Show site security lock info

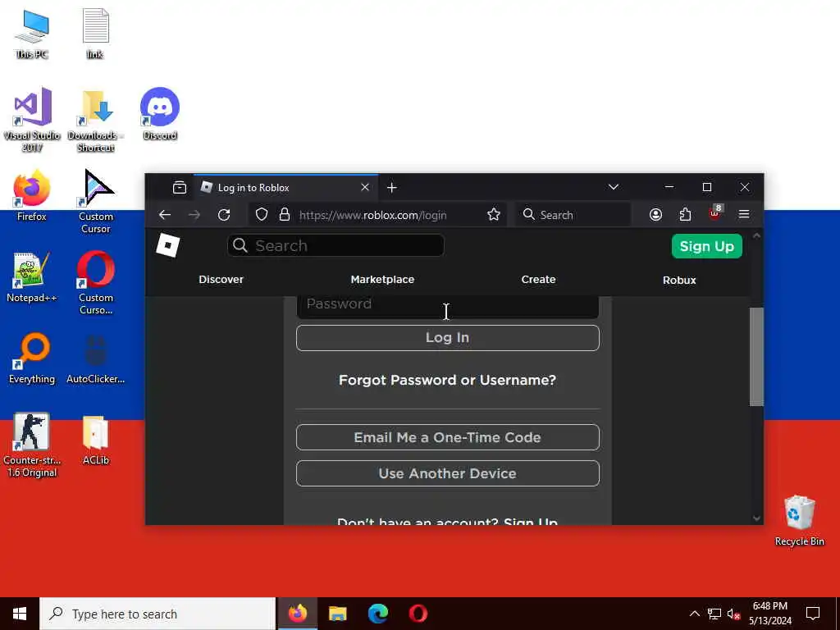[x=285, y=215]
